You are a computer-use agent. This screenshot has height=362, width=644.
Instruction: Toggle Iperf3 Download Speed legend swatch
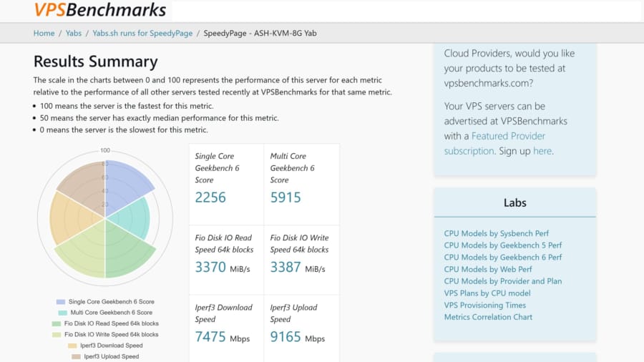click(72, 346)
